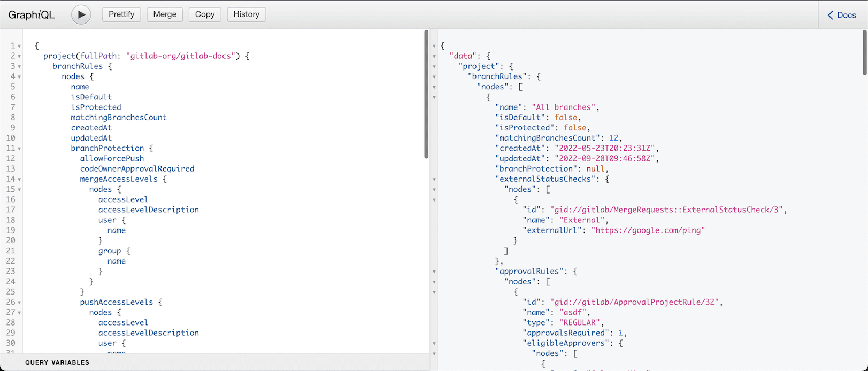This screenshot has width=868, height=371.
Task: Collapse the branchProtection block on line 11
Action: (x=20, y=149)
